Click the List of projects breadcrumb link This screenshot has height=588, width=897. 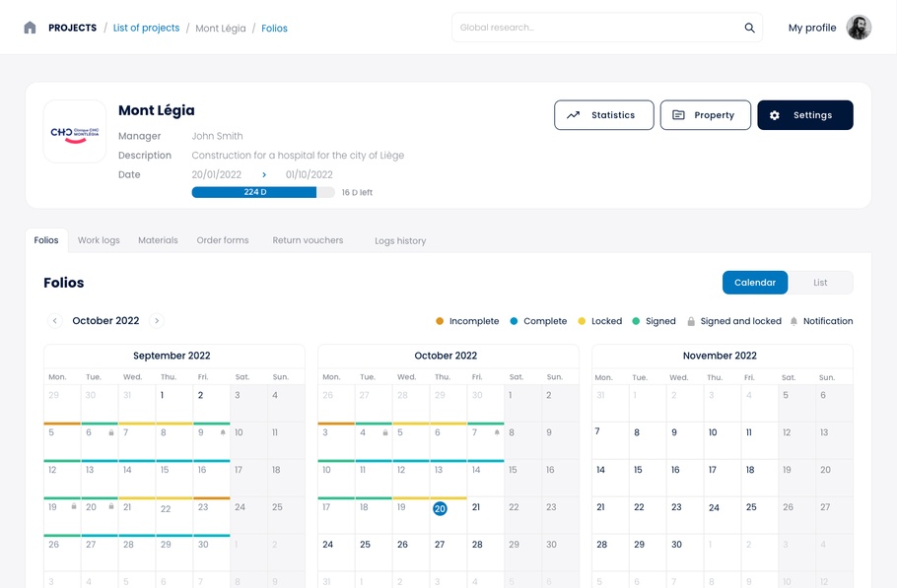(146, 28)
